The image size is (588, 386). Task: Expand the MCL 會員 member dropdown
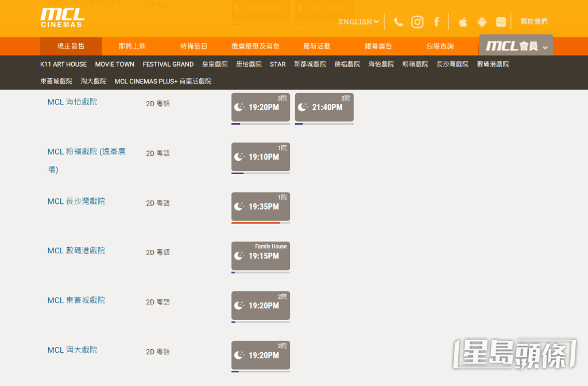[x=516, y=46]
